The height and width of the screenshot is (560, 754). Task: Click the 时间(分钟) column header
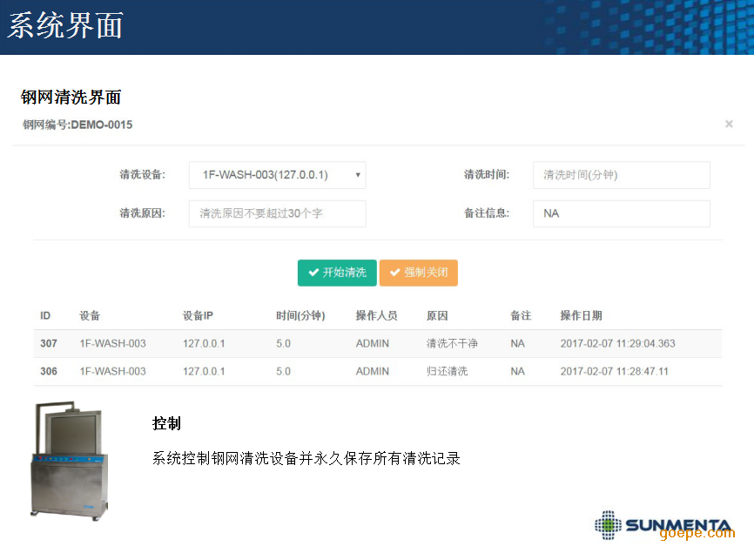pyautogui.click(x=300, y=315)
